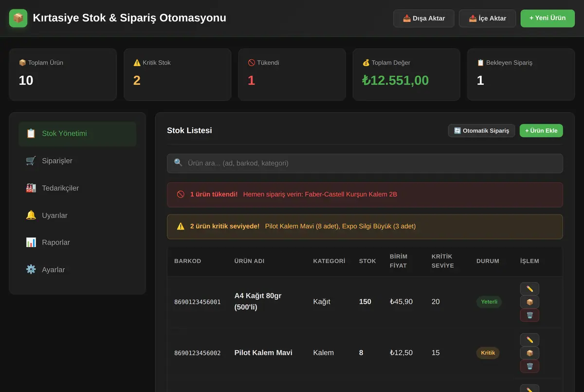The image size is (584, 392).
Task: Click the bell icon beside Uyarılar
Action: 31,215
